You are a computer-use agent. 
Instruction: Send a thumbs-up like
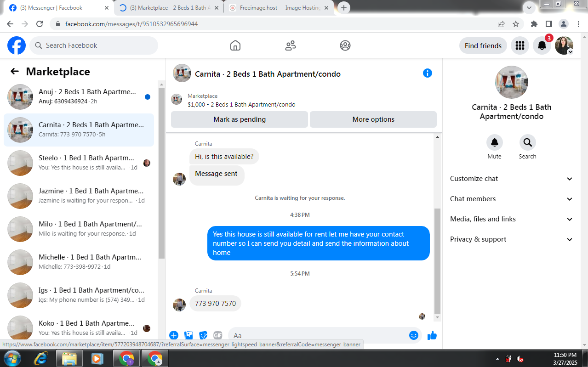432,336
